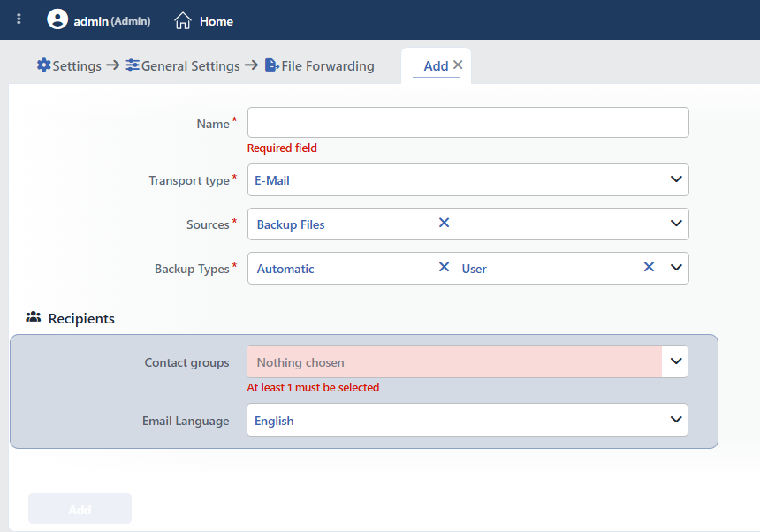This screenshot has width=760, height=532.
Task: Click the Home house icon
Action: point(183,21)
